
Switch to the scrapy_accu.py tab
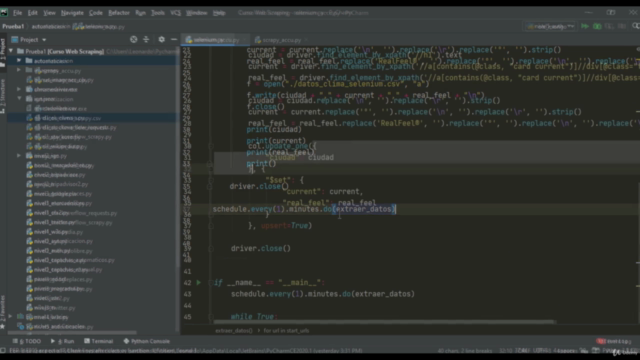[281, 40]
